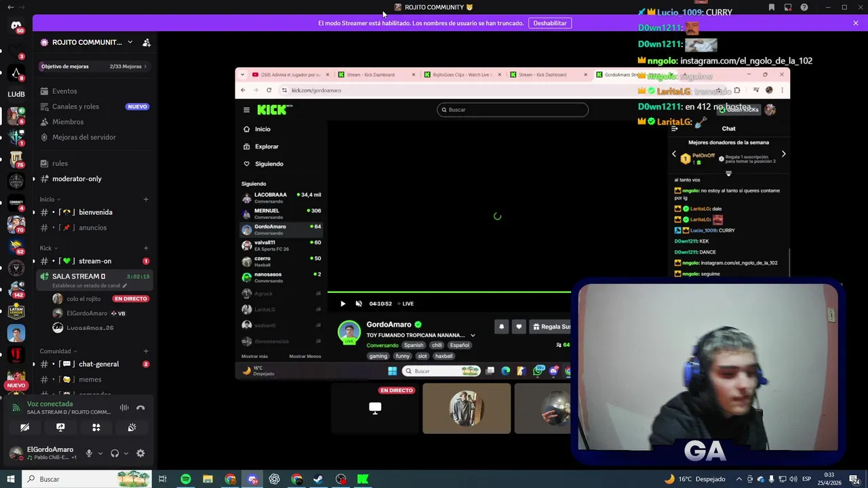Open the LUdB server in sidebar

click(16, 94)
